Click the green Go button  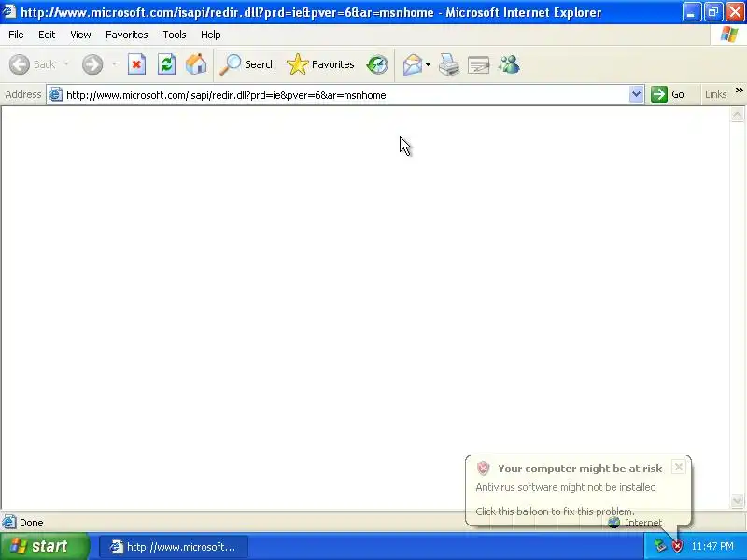tap(668, 94)
